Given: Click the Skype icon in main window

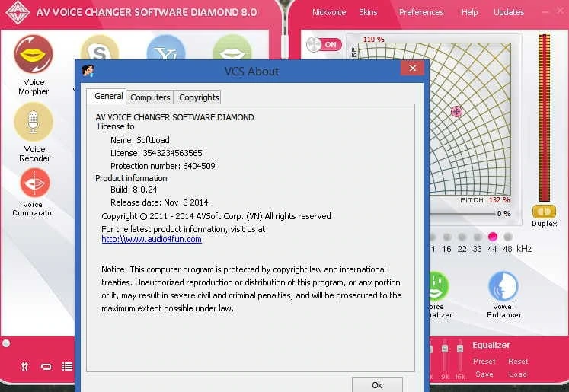Looking at the screenshot, I should (x=100, y=48).
